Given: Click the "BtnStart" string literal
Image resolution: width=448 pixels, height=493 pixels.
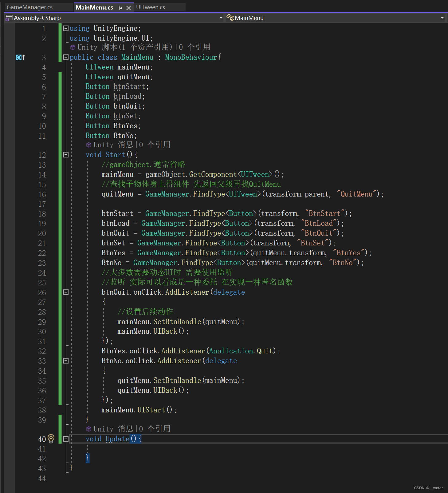Looking at the screenshot, I should click(x=324, y=213).
